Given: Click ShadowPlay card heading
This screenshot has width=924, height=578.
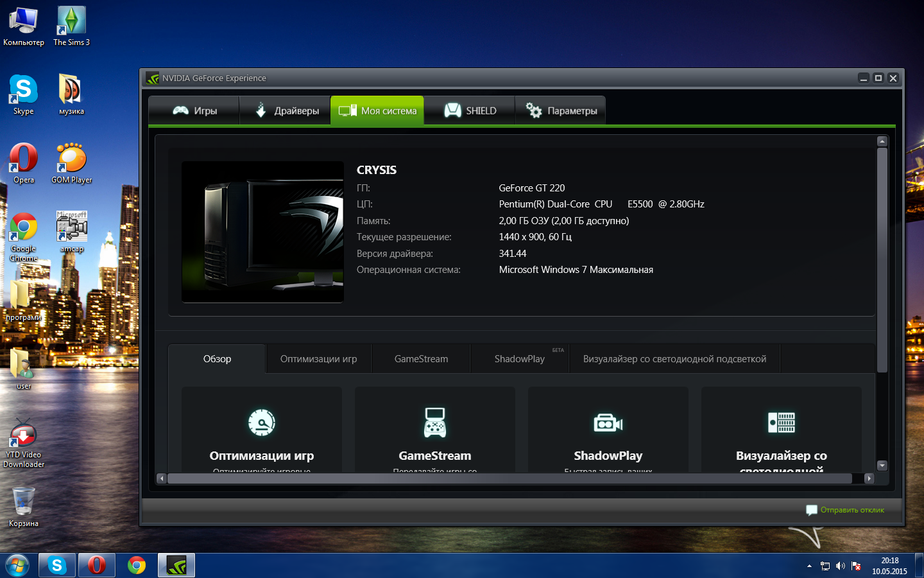Looking at the screenshot, I should pyautogui.click(x=608, y=456).
